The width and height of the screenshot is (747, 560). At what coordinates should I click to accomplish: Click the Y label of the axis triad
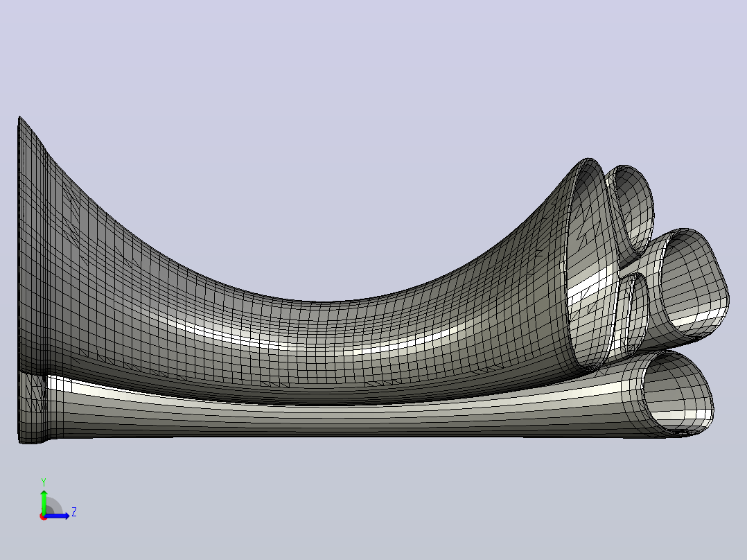44,482
